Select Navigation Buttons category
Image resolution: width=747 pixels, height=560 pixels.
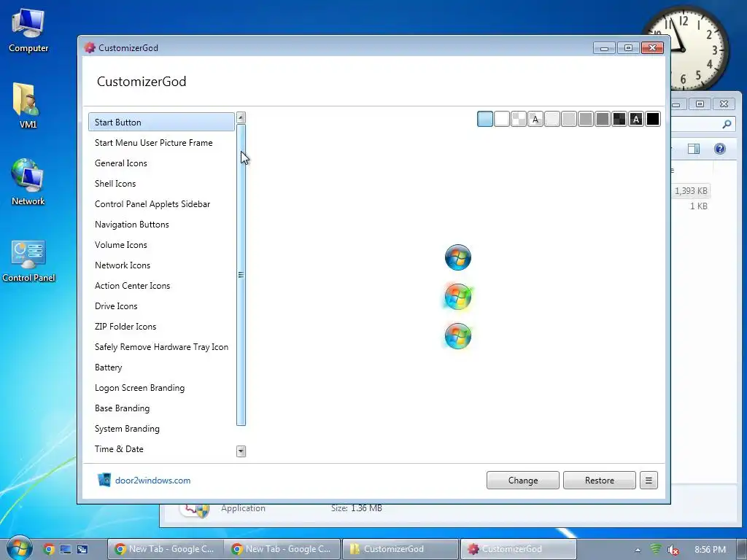pos(161,225)
